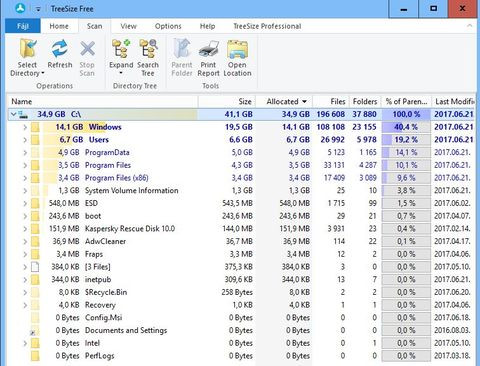Click the 40,4 % bar for Windows

click(x=406, y=127)
